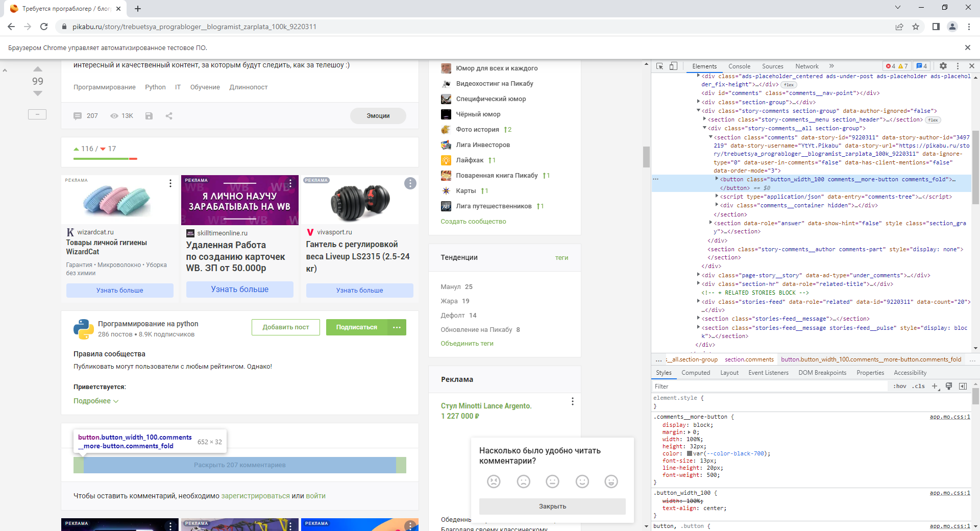Click the Эмоции button
Viewport: 980px width, 531px height.
[x=378, y=116]
